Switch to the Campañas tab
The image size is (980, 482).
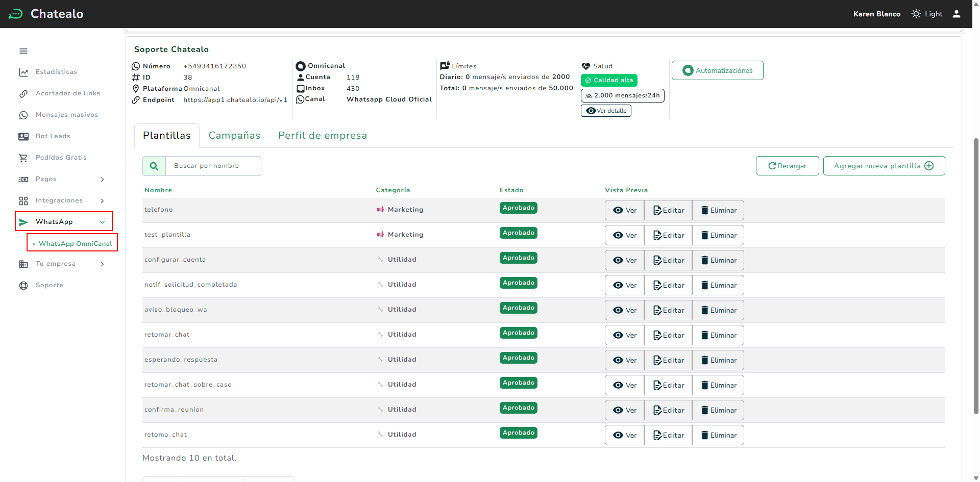[x=234, y=136]
